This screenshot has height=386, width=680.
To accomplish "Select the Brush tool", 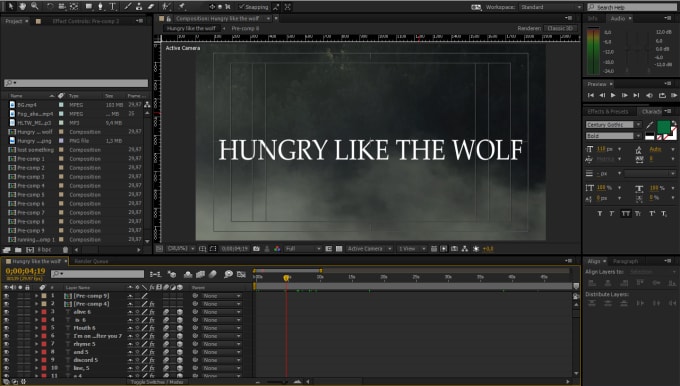I will click(128, 7).
